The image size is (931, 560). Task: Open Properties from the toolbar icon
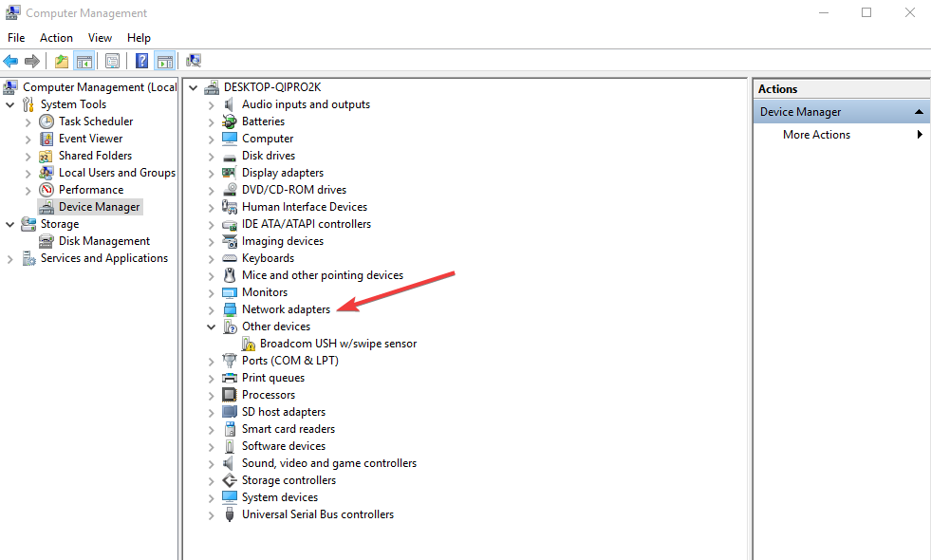[112, 62]
